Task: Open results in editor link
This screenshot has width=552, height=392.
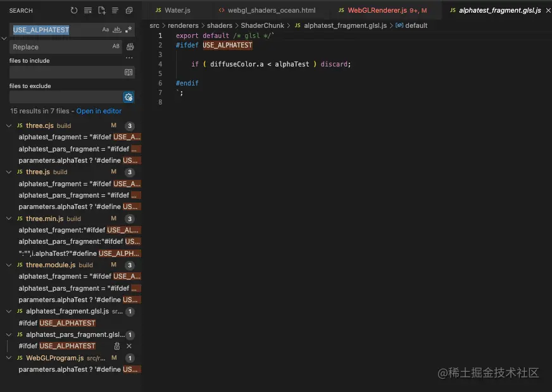Action: click(x=99, y=111)
